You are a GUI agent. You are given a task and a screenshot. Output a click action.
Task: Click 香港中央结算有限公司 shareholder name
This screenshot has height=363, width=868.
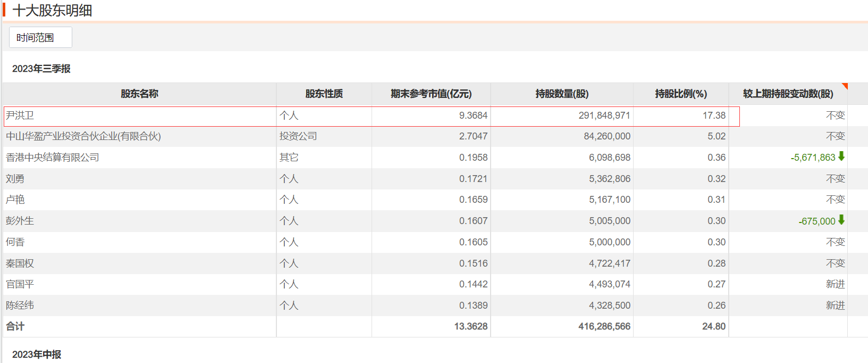point(53,158)
